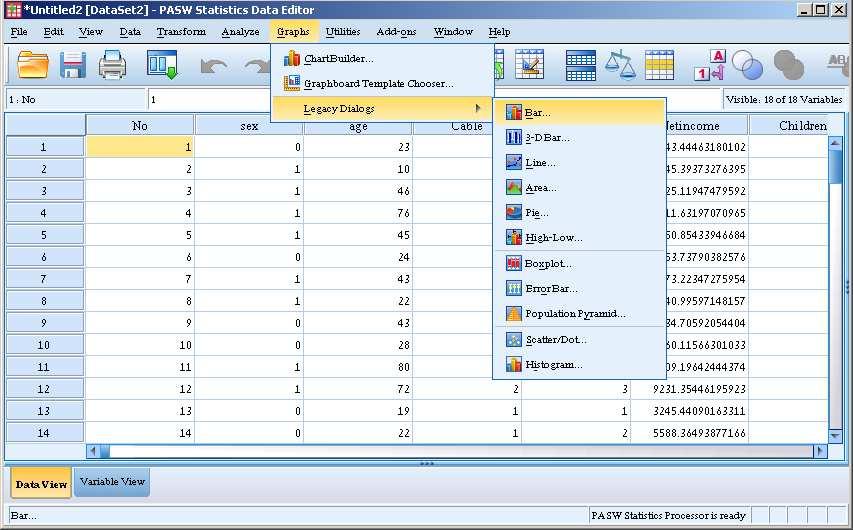This screenshot has height=530, width=853.
Task: Click age cell containing 76
Action: pos(358,213)
